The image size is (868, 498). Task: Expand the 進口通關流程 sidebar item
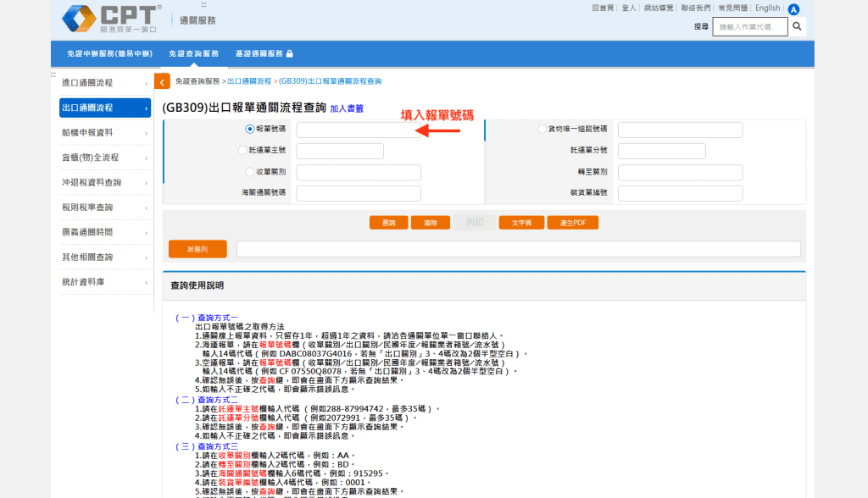pos(105,83)
